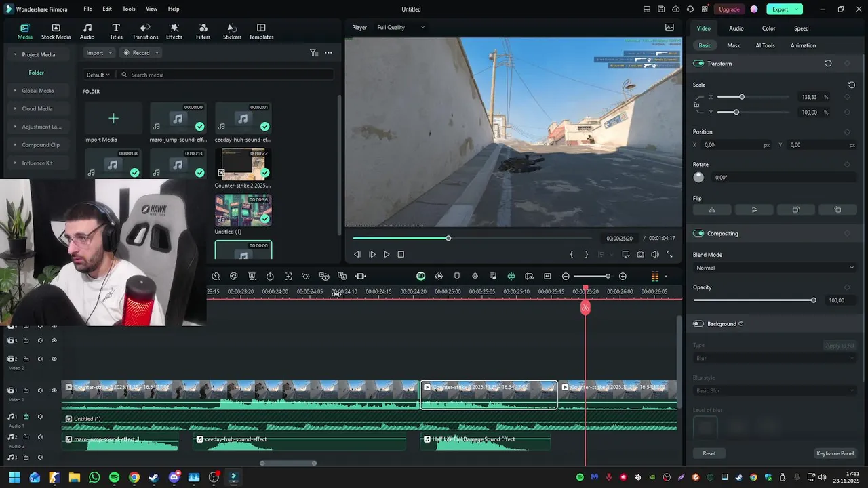
Task: Open the Filters panel
Action: [x=203, y=32]
